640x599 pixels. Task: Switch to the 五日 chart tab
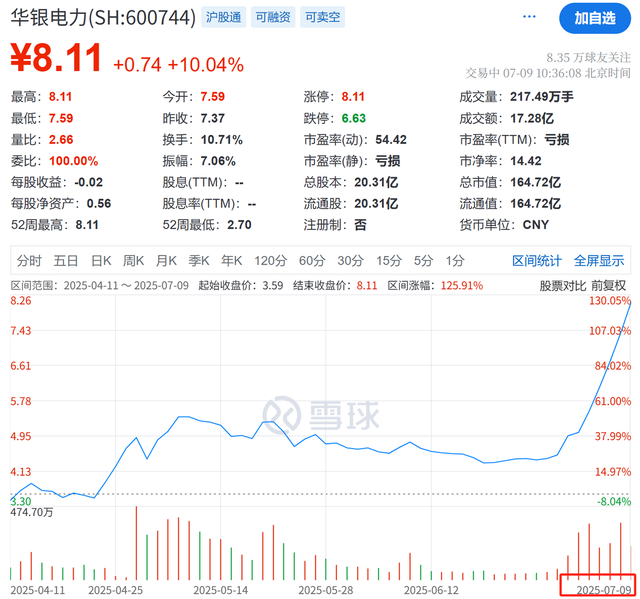click(x=65, y=260)
